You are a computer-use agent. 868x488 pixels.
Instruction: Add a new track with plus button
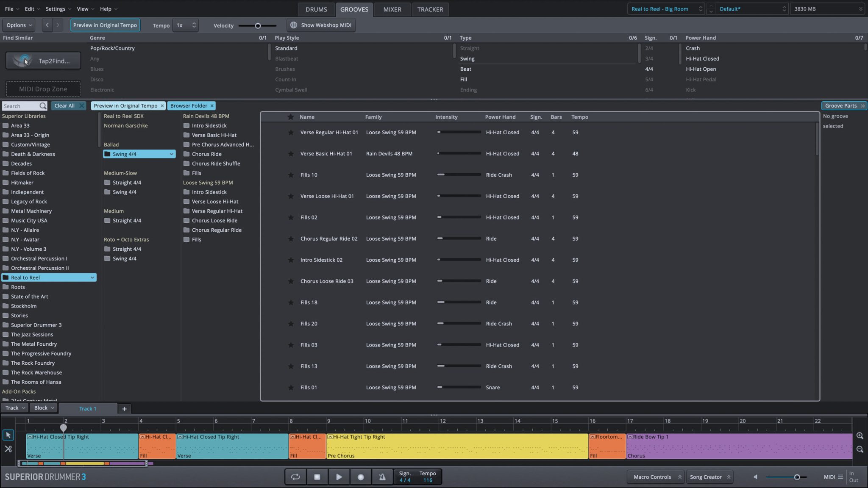(x=124, y=409)
